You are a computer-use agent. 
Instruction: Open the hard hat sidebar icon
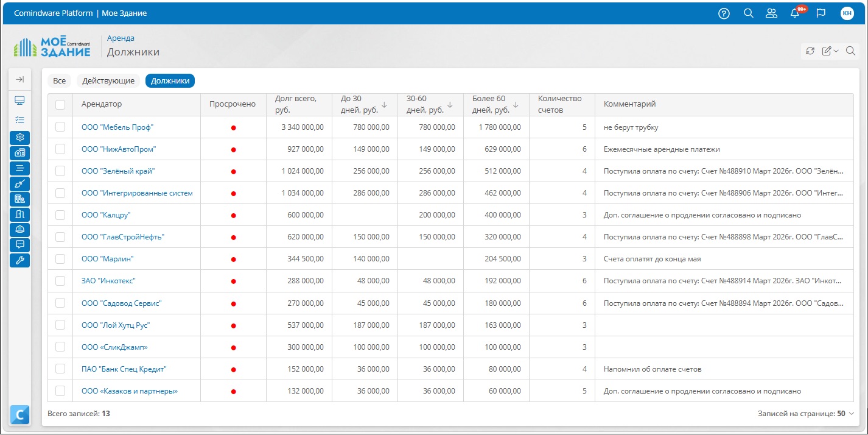[x=20, y=230]
